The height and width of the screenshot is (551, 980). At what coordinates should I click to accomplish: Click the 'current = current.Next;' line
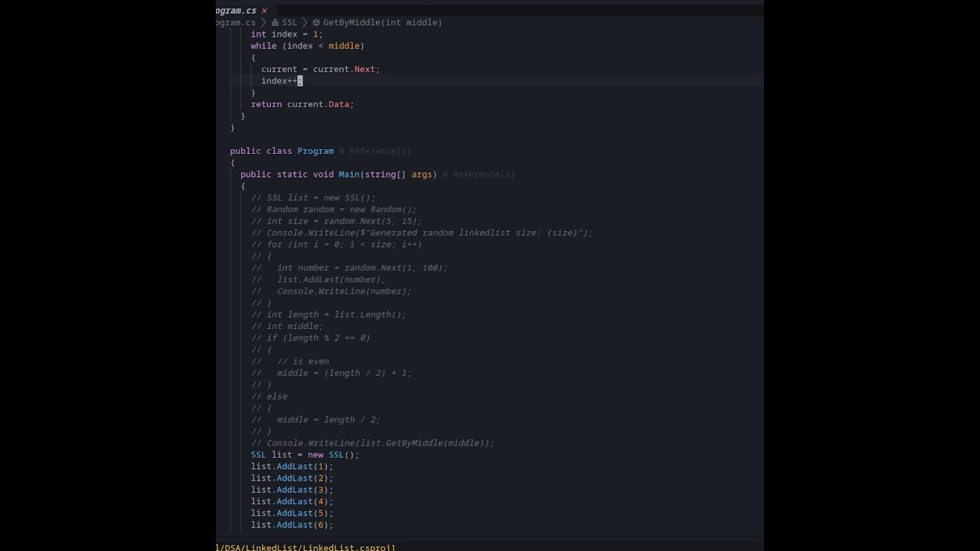point(321,69)
